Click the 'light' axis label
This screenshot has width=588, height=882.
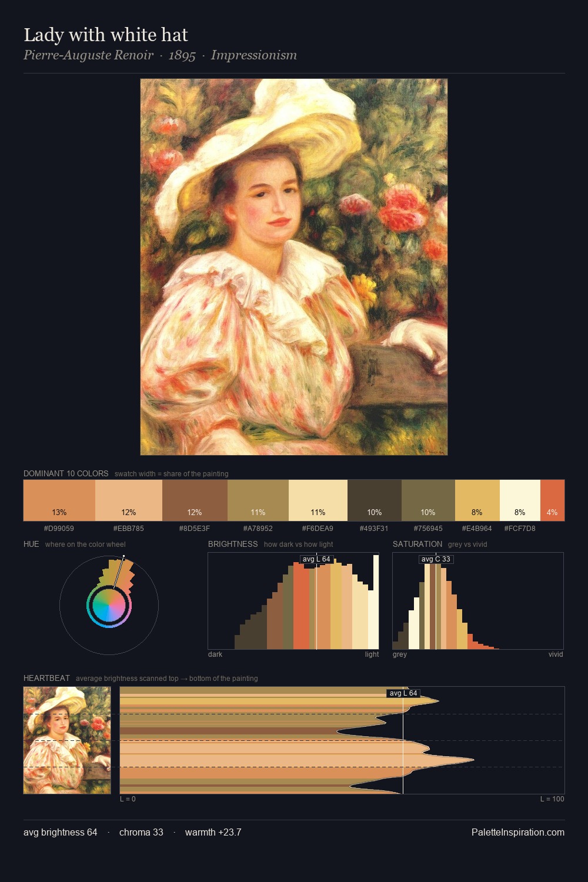pos(372,654)
